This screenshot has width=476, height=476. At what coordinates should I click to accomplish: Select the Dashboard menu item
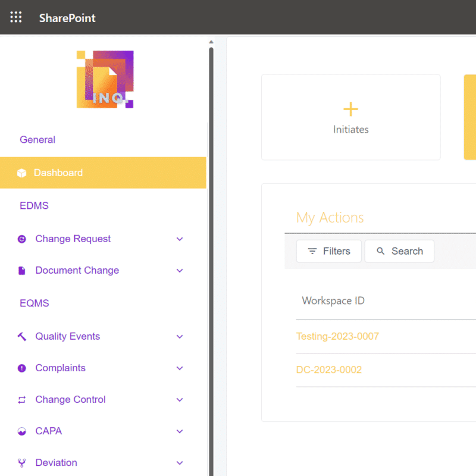coord(103,173)
